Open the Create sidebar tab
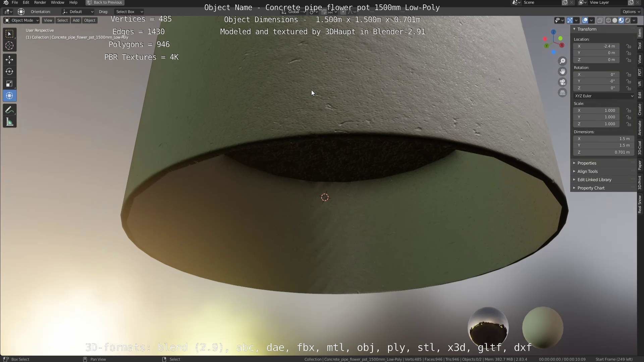Screen dimensions: 644x362 click(640, 109)
